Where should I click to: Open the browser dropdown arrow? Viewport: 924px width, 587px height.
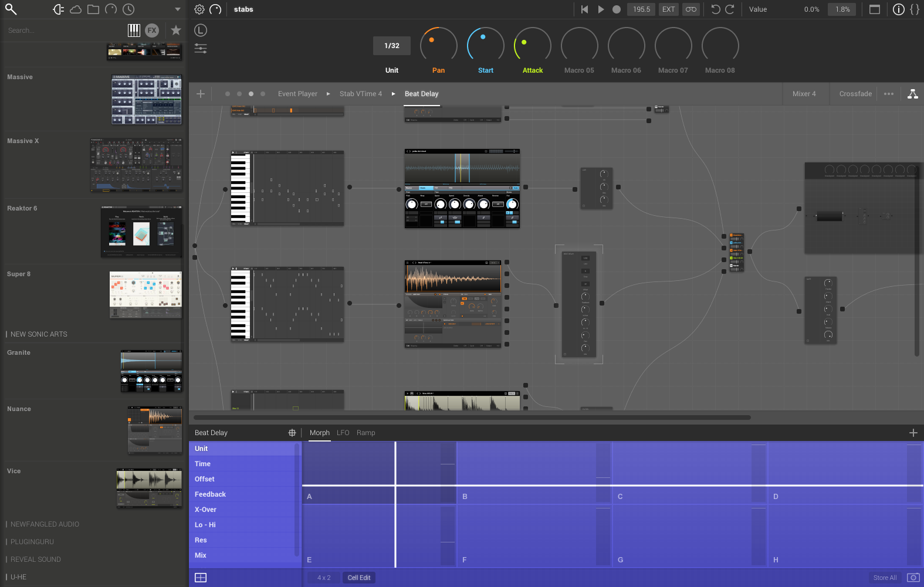coord(177,9)
